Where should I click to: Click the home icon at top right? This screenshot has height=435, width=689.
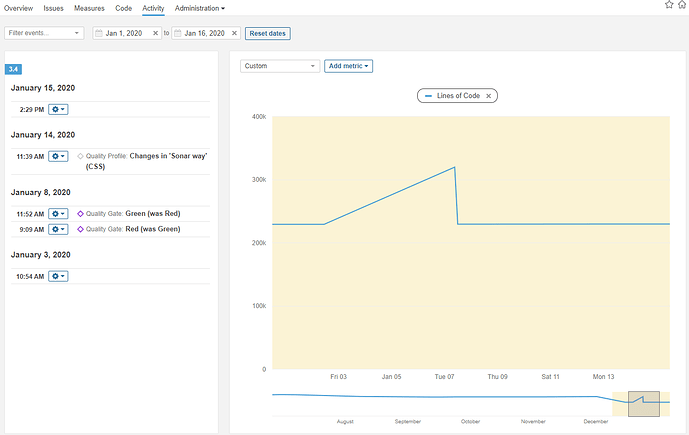point(682,5)
